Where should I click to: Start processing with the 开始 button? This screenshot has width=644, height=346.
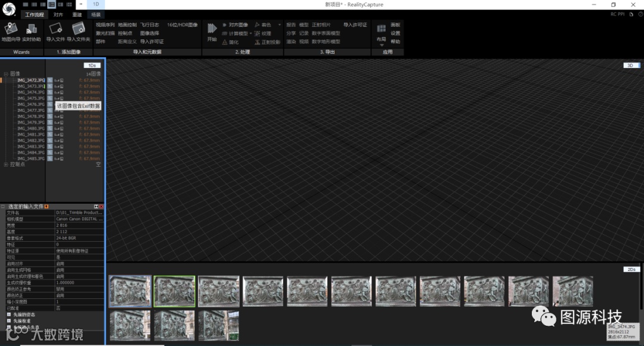pos(212,32)
